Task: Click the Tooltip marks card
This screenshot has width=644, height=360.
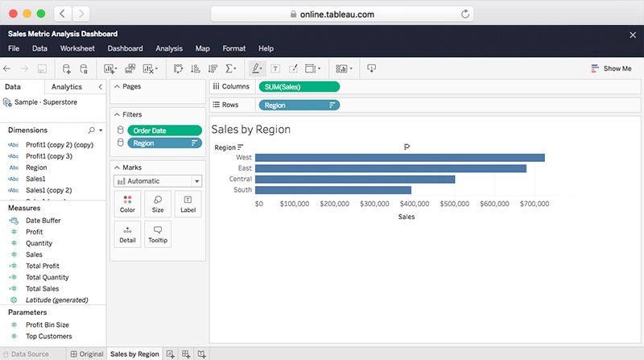Action: click(158, 234)
